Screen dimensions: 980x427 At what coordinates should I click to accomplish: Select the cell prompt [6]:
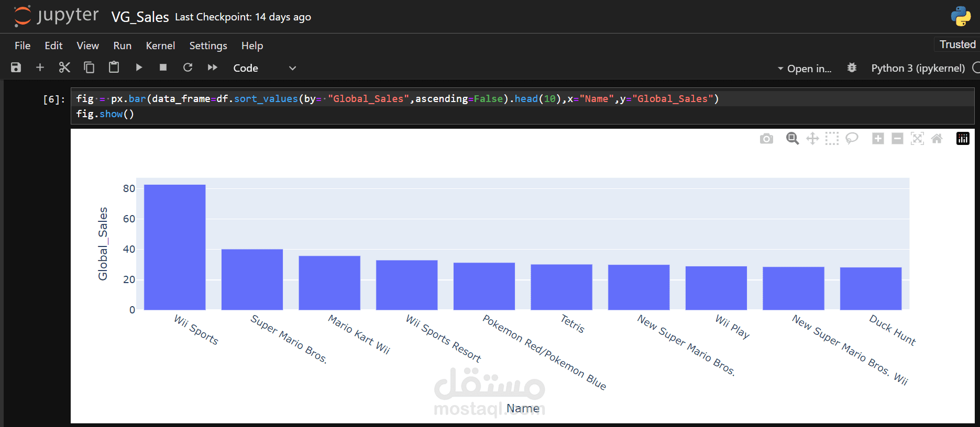click(54, 99)
